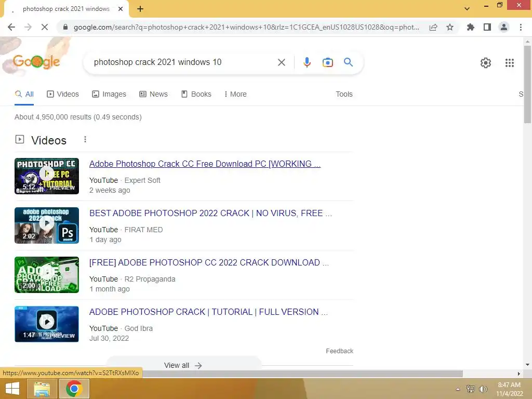Viewport: 532px width, 399px height.
Task: Bookmark this page with the star
Action: click(450, 27)
